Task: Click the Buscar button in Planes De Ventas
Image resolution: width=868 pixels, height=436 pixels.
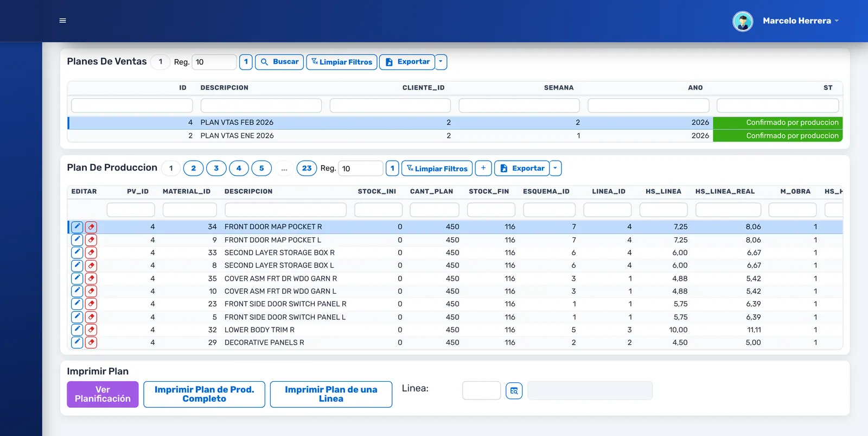Action: [279, 62]
